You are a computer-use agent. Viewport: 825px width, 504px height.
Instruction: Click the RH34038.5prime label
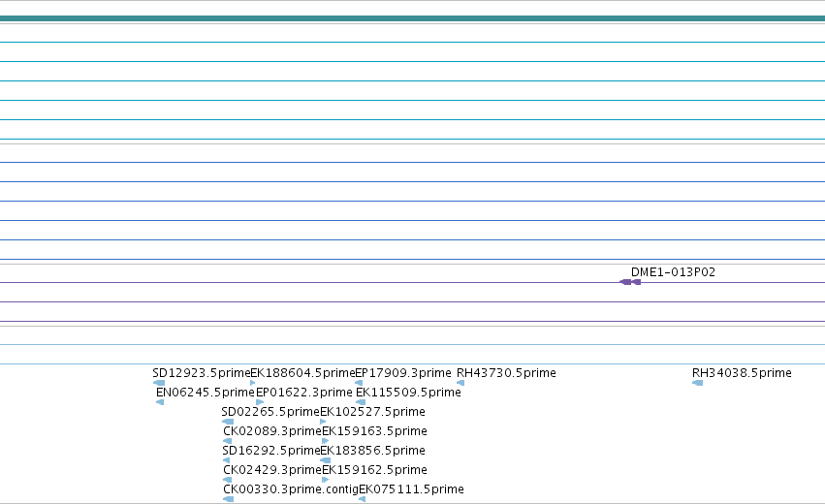click(x=742, y=373)
